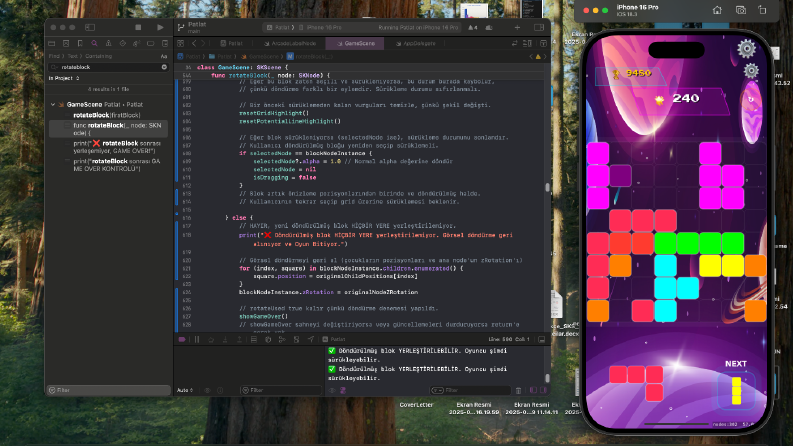This screenshot has height=446, width=793.
Task: Switch to the Patlat editor tab
Action: (x=232, y=43)
